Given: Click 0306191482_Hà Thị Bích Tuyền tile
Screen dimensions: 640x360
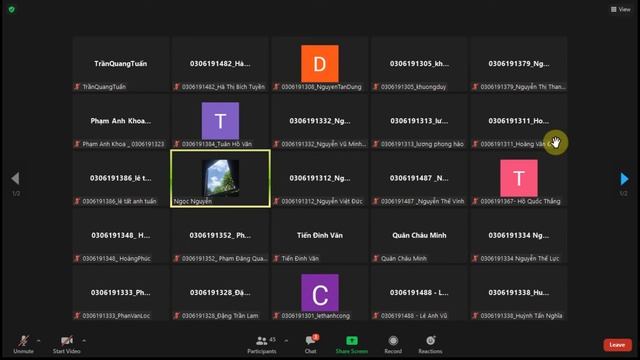Looking at the screenshot, I should click(220, 64).
